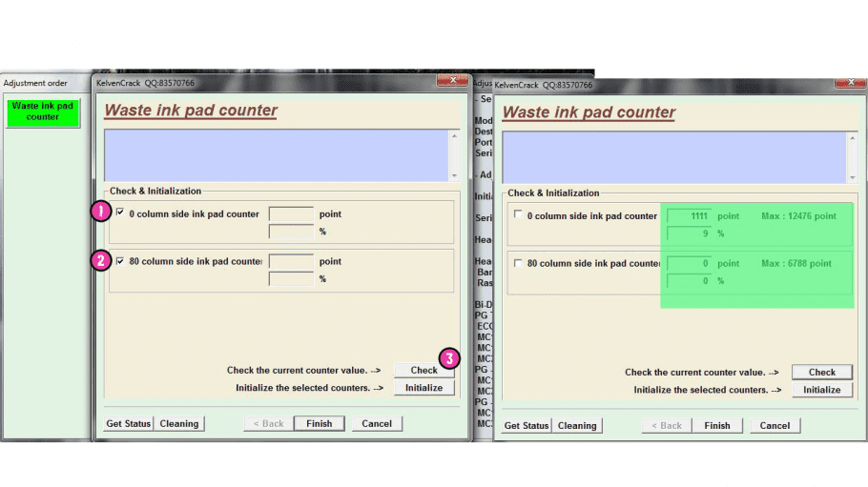
Task: Toggle 0 column side checkbox in left window
Action: click(120, 213)
